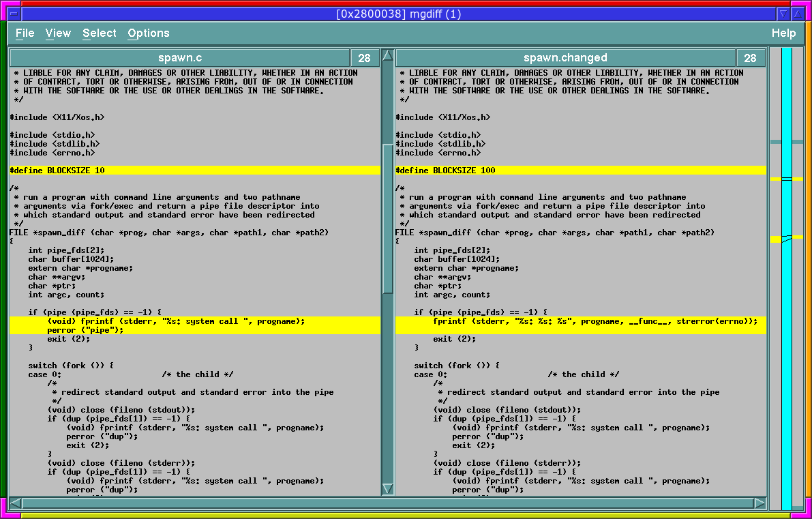812x519 pixels.
Task: Click "int pipe_fds[2];" in spawn.c pane
Action: pos(66,250)
